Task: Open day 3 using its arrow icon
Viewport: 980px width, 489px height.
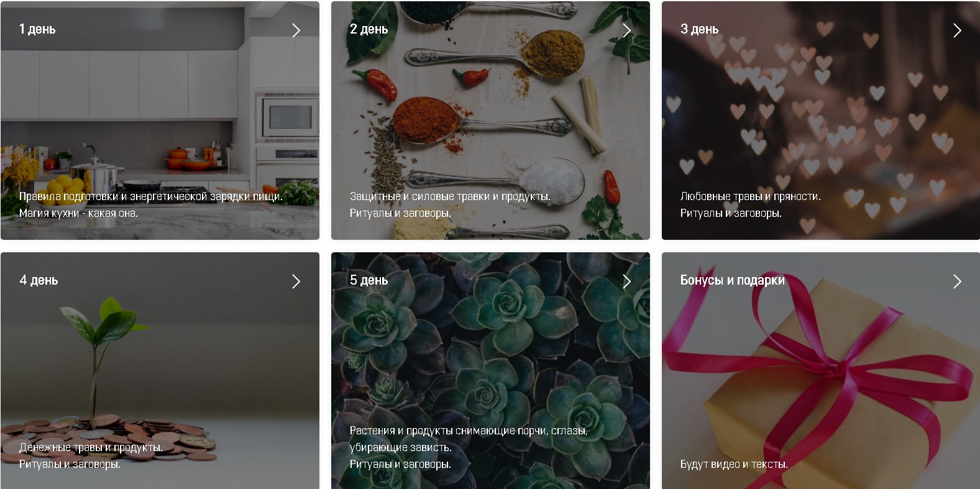Action: [x=957, y=30]
